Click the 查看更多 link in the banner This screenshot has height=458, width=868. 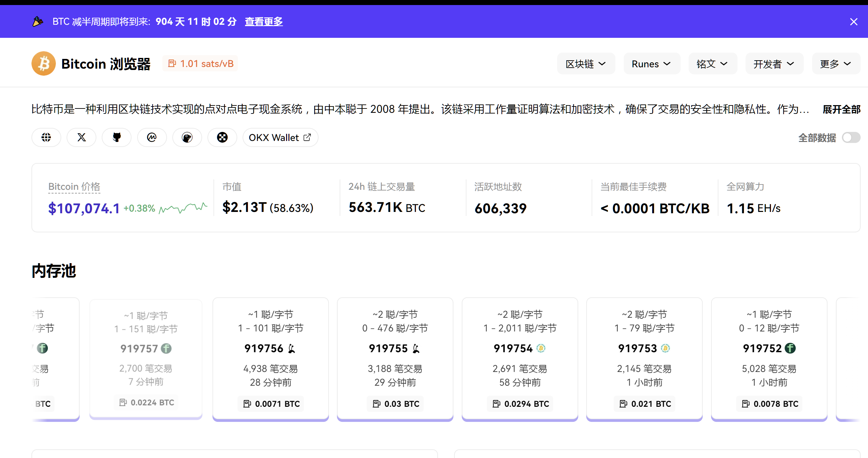point(263,21)
